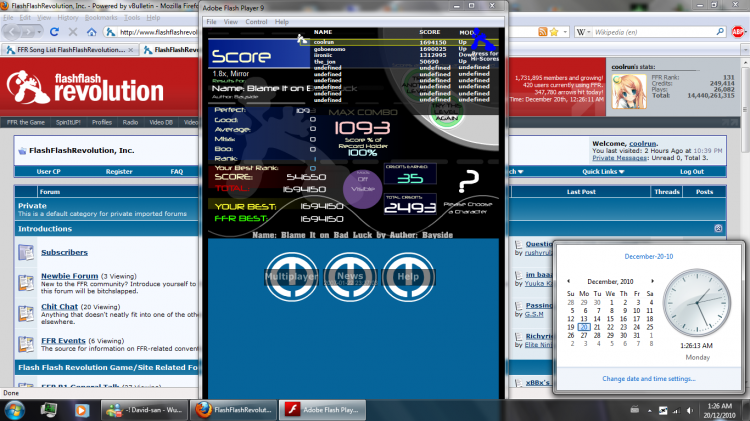750x421 pixels.
Task: Click the Multiplayer circle button in Flash Player
Action: pos(291,277)
